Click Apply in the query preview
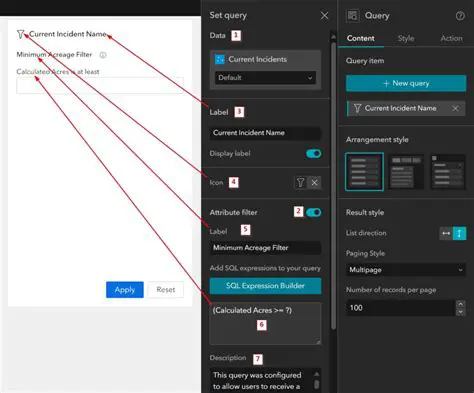Screen dimensions: 474x393 [125, 290]
